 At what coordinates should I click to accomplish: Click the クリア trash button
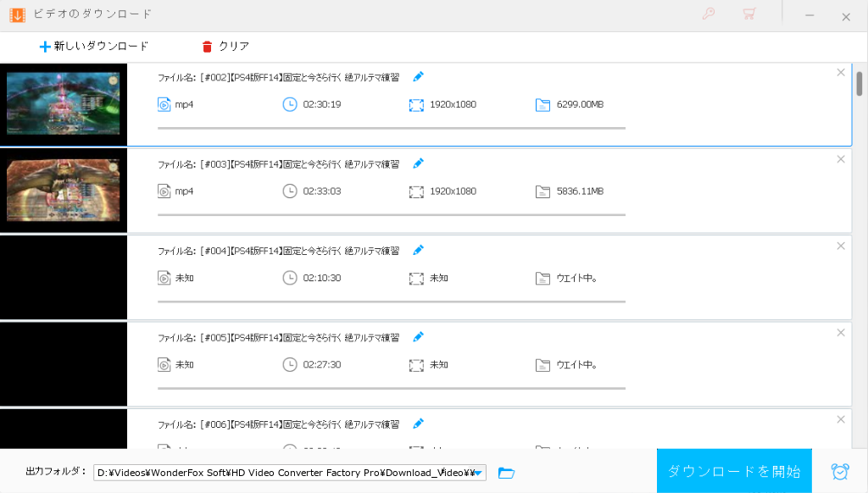(x=225, y=47)
